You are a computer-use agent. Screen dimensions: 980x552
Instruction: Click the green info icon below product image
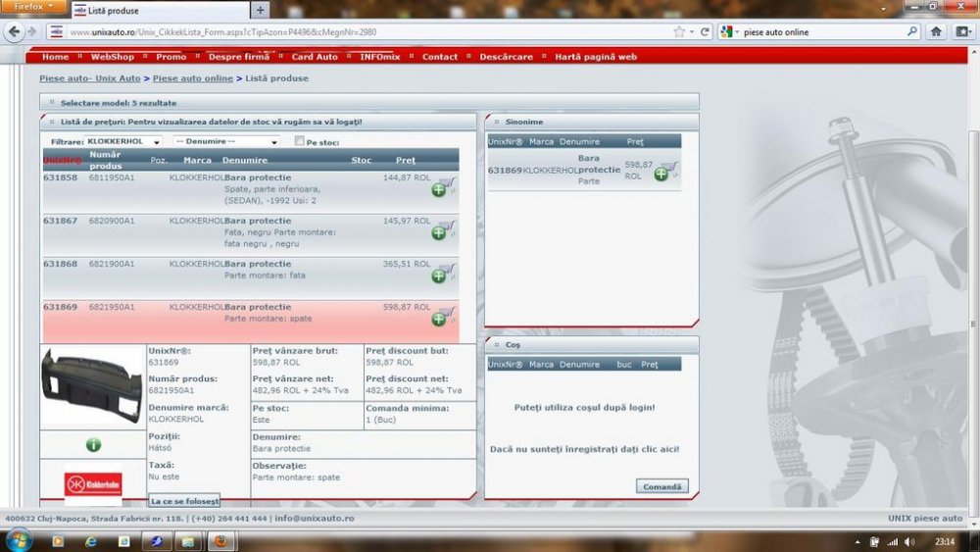coord(93,445)
